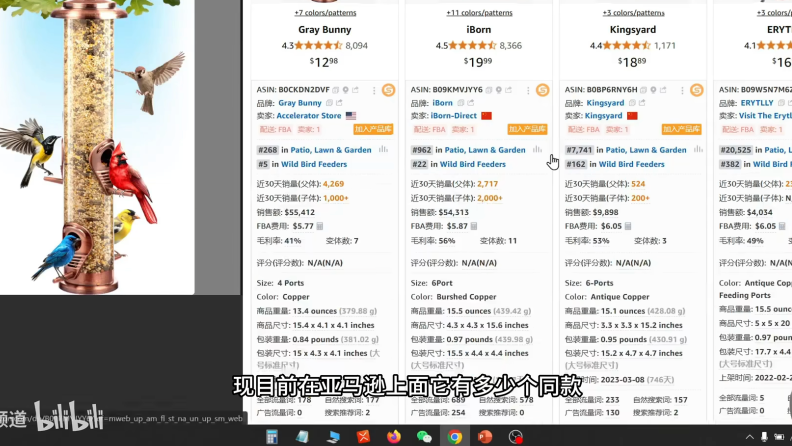Click location pin icon beside ASIN B09KMVJYY6
Viewport: 792px width, 446px height.
pos(499,90)
